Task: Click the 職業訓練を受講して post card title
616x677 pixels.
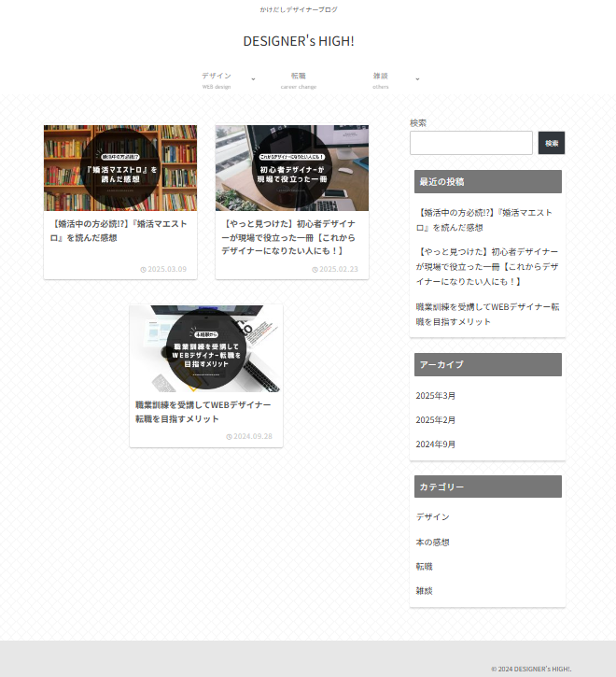Action: [203, 412]
